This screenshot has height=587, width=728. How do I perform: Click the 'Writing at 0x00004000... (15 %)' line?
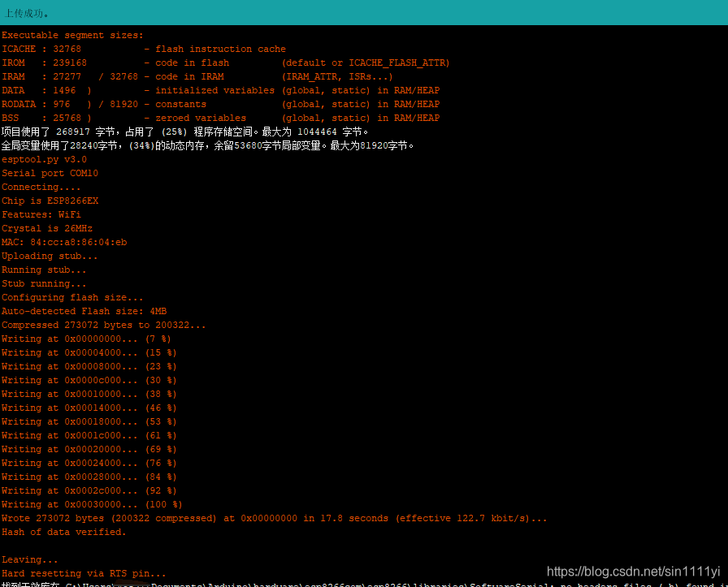(89, 353)
